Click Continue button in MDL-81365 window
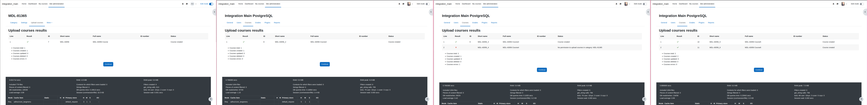 [108, 64]
